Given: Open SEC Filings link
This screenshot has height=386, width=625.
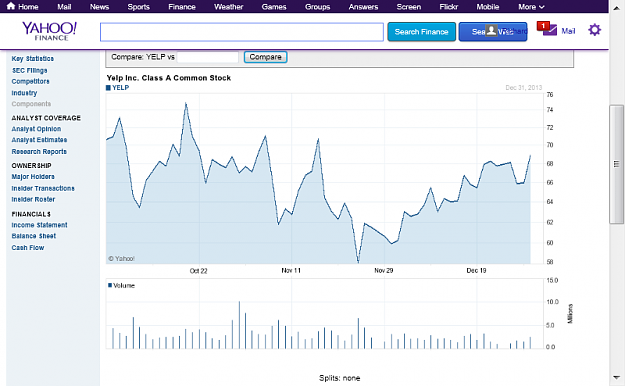Looking at the screenshot, I should point(29,70).
